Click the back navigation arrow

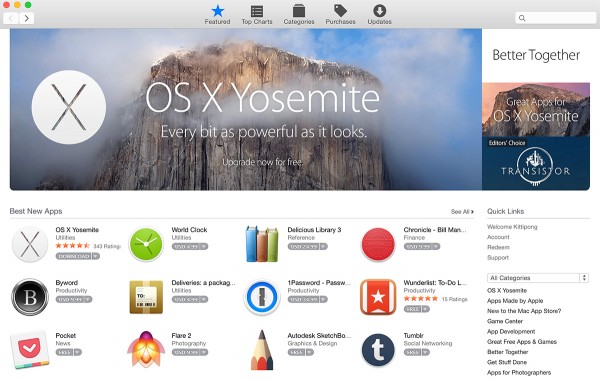(11, 18)
